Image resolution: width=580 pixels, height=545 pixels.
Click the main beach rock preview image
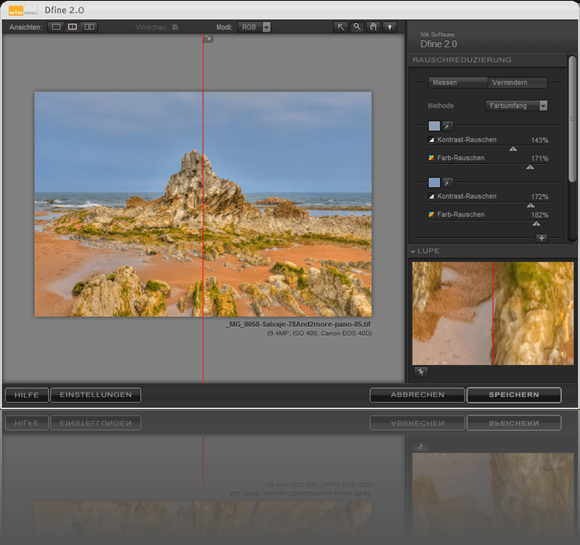point(203,204)
